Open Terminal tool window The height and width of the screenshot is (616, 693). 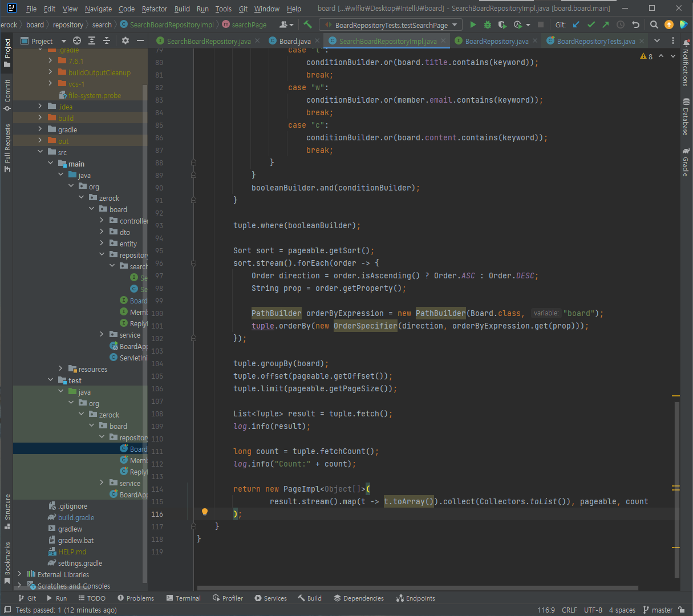(184, 598)
